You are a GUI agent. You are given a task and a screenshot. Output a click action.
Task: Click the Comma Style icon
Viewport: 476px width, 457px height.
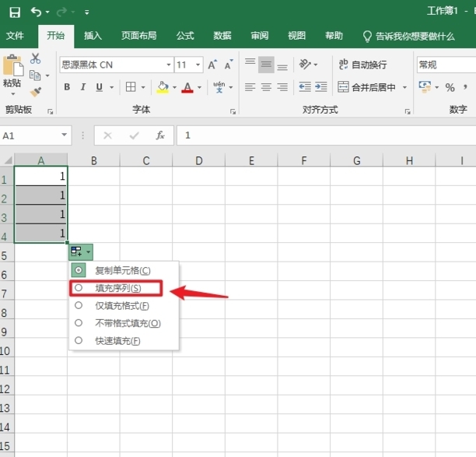click(x=465, y=87)
